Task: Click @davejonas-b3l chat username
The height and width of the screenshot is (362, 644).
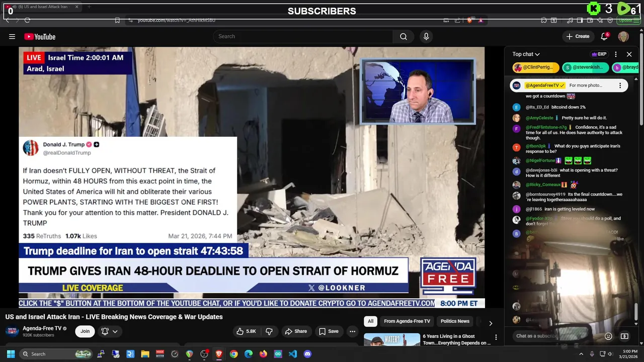Action: coord(541,170)
